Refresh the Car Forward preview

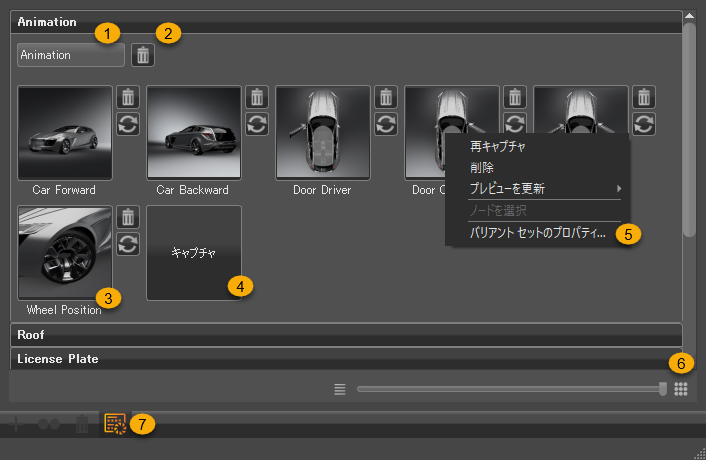(x=128, y=124)
